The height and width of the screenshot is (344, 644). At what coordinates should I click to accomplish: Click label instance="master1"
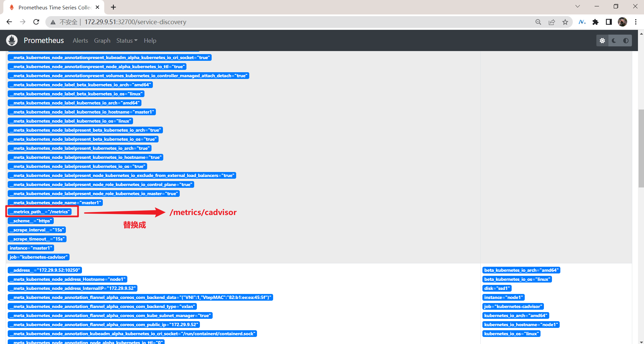point(31,248)
